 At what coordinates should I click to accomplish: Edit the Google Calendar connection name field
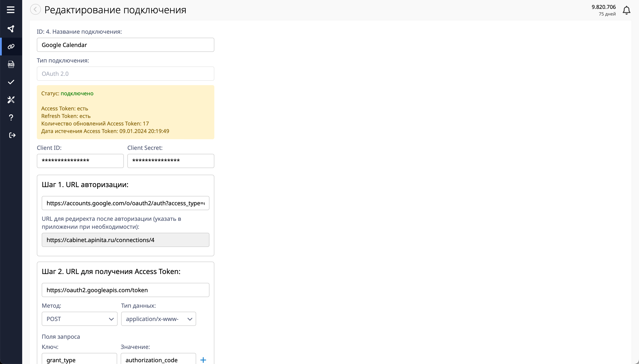(x=125, y=45)
